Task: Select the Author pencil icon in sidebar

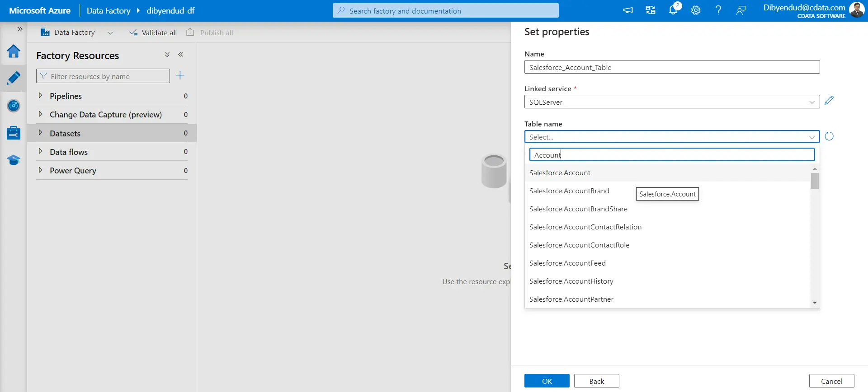Action: pyautogui.click(x=14, y=79)
